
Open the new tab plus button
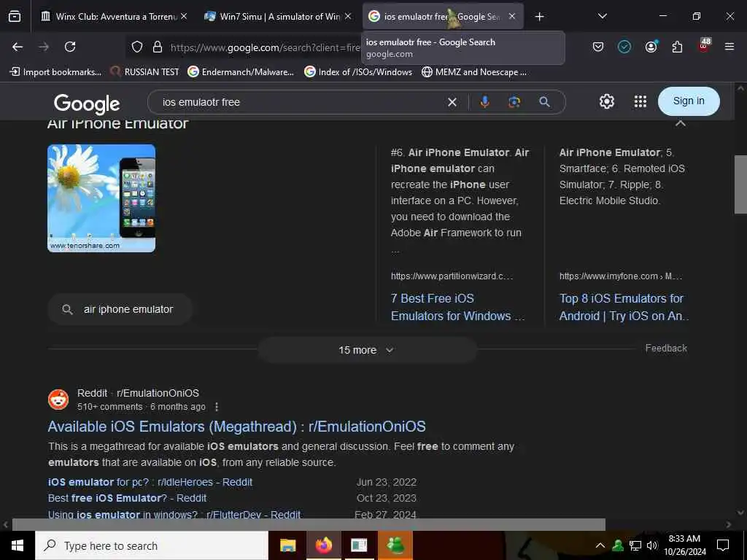point(539,17)
